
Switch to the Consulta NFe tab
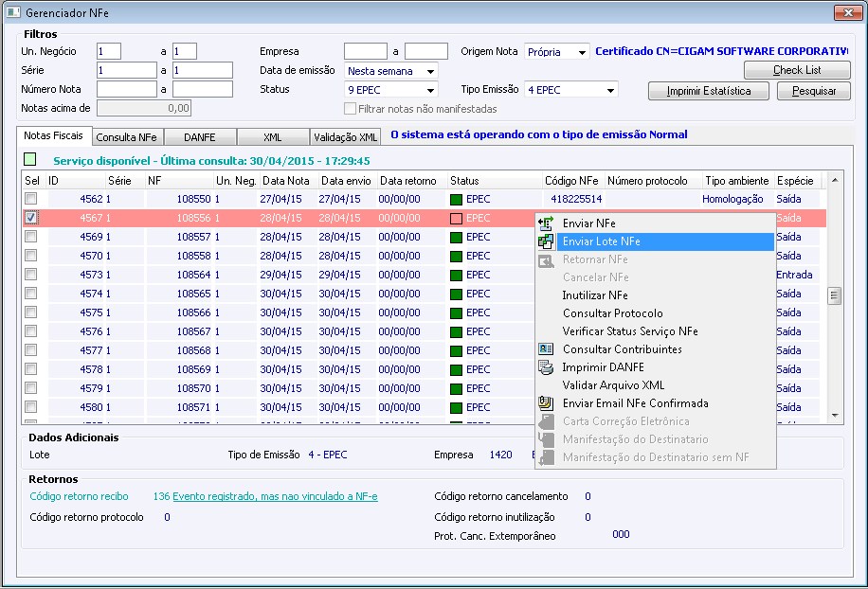click(x=128, y=137)
